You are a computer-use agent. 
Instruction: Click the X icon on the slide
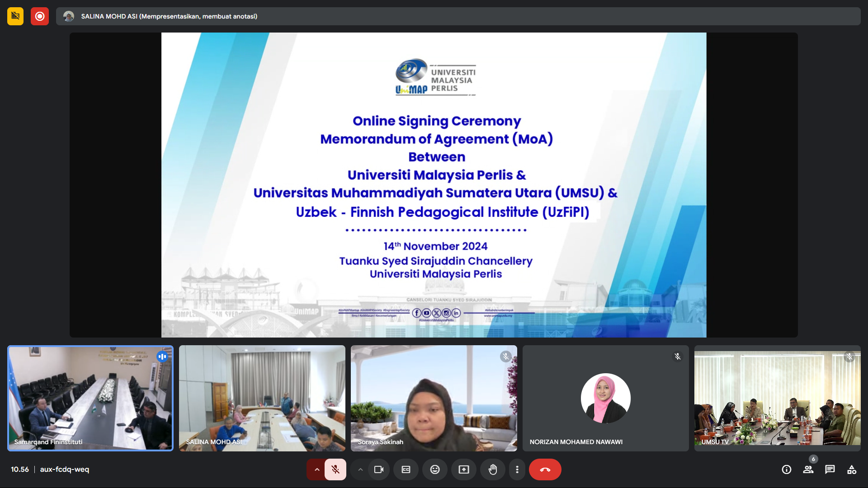(437, 313)
